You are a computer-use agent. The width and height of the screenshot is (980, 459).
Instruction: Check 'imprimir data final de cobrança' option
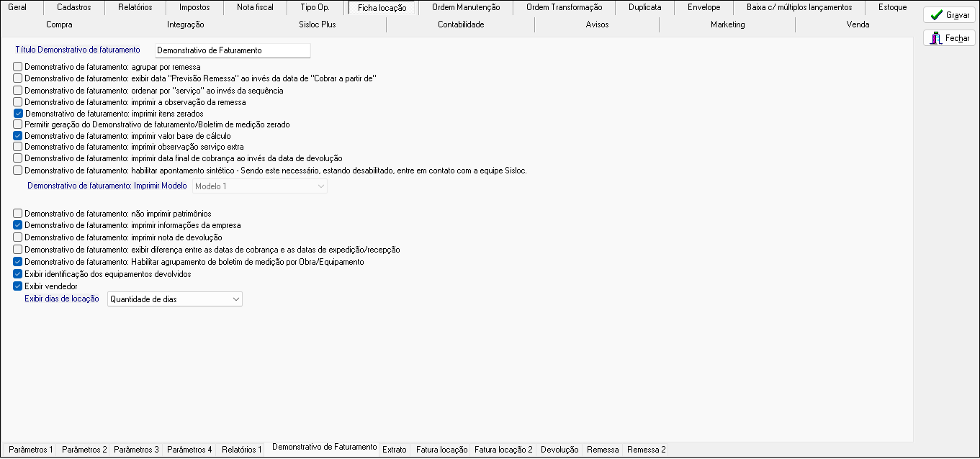(x=18, y=158)
